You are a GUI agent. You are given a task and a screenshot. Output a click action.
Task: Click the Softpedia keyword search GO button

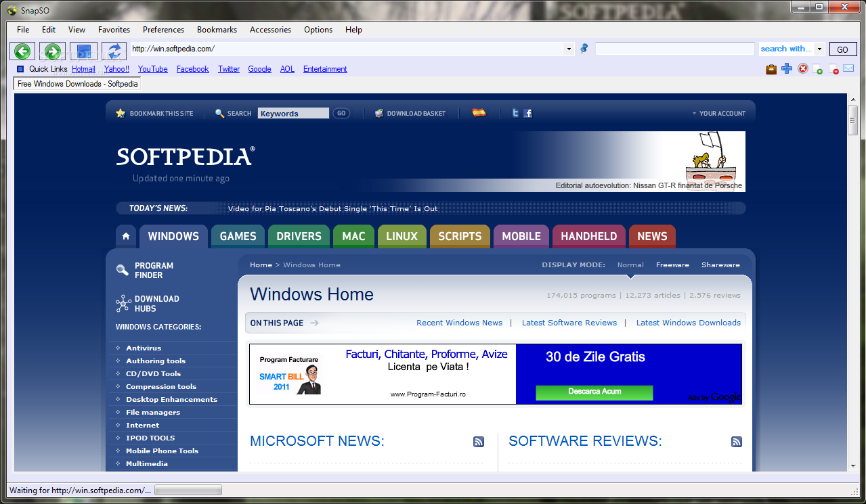[341, 113]
